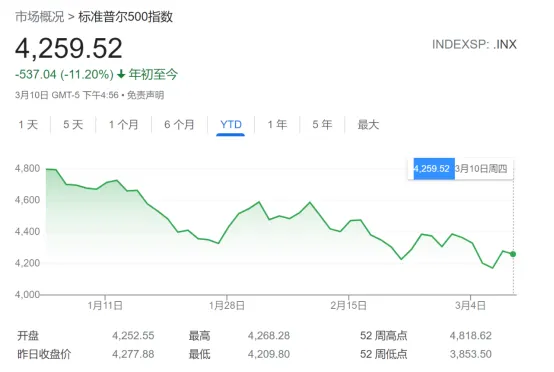This screenshot has width=554, height=372.
Task: Click the 最高 label
Action: click(x=199, y=335)
